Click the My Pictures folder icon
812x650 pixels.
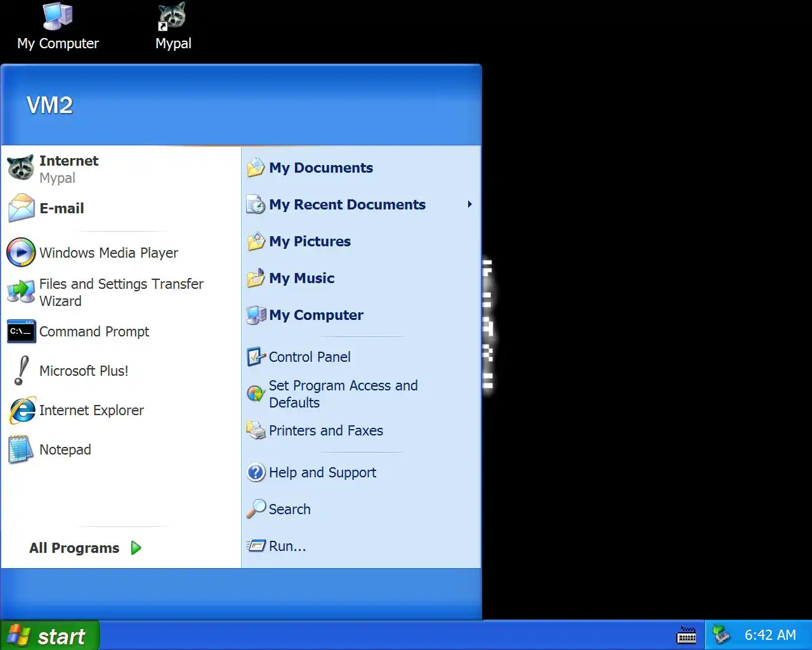point(256,241)
